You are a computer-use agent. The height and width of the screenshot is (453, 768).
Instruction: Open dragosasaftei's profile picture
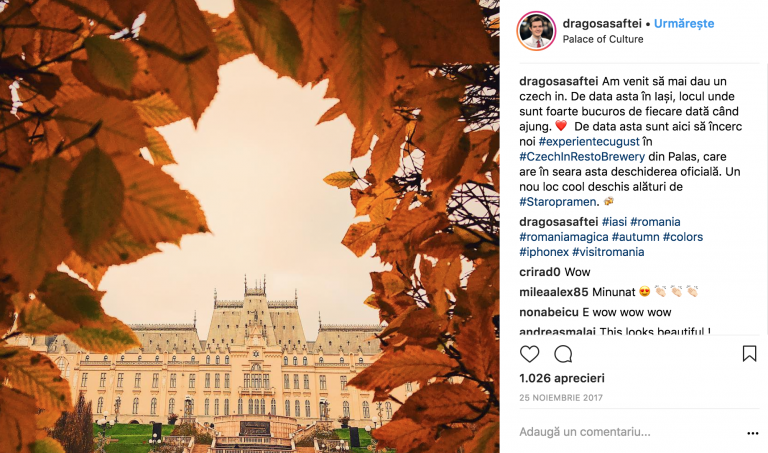[x=536, y=31]
